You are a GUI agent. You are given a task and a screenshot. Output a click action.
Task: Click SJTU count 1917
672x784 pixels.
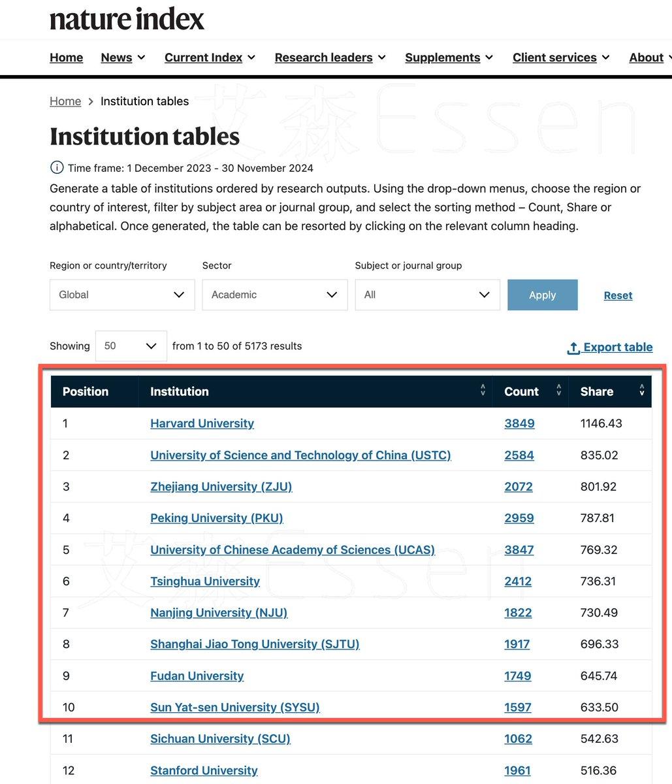[x=517, y=644]
